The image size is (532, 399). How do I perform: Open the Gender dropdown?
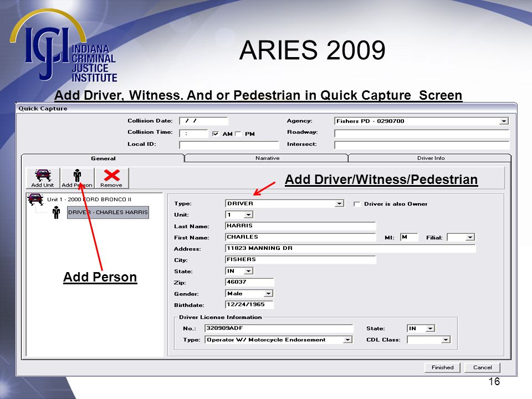click(268, 294)
